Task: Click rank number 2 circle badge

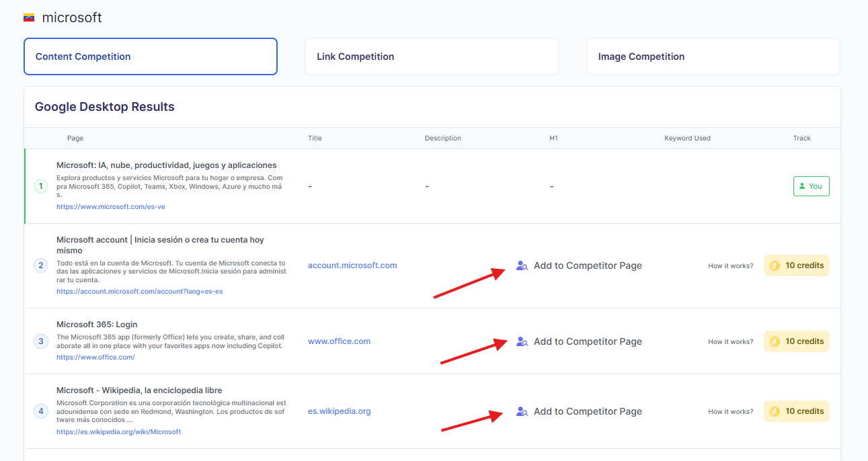Action: (40, 265)
